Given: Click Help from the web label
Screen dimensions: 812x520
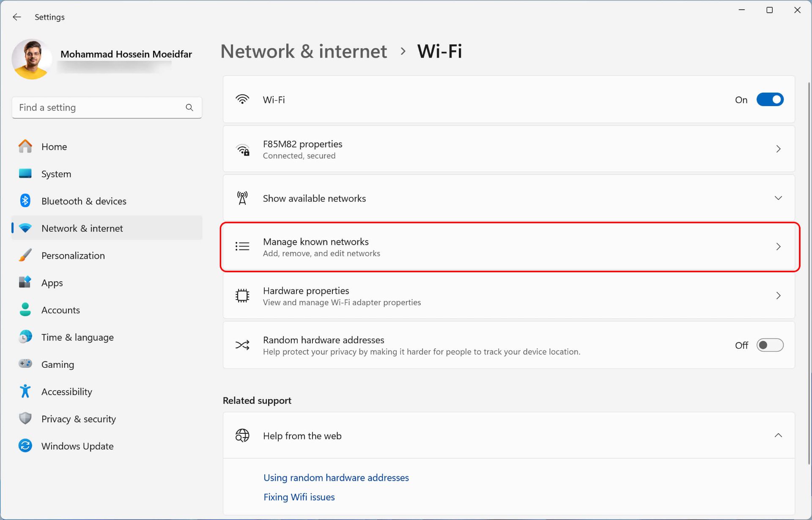Looking at the screenshot, I should pos(302,436).
